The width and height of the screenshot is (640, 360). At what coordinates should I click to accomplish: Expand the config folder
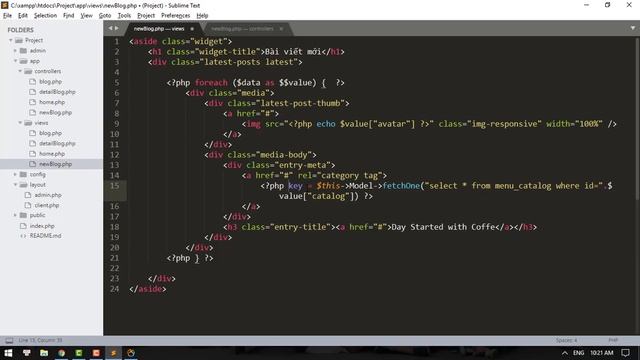16,174
